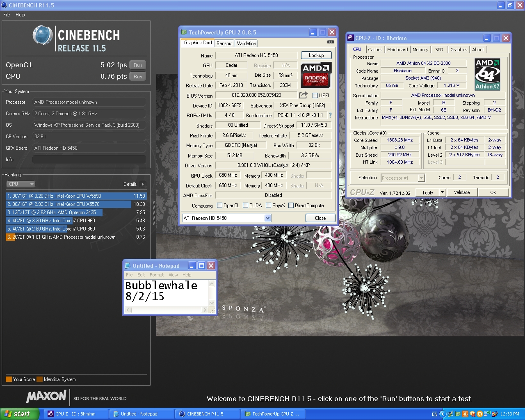Open the CPU ranking dropdown in Cinebench
The height and width of the screenshot is (420, 525).
tap(21, 184)
